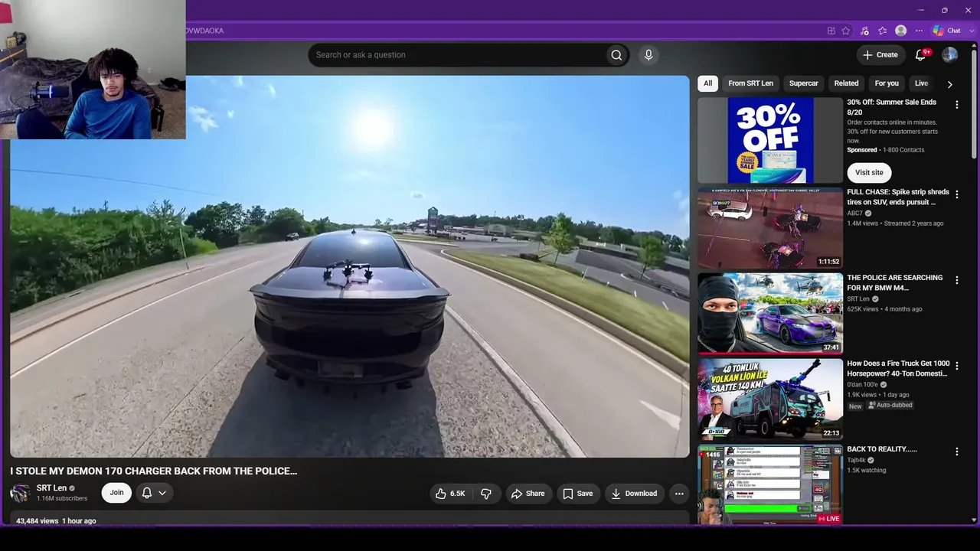
Task: Open FULL CHASE spike strip video title
Action: tap(898, 197)
